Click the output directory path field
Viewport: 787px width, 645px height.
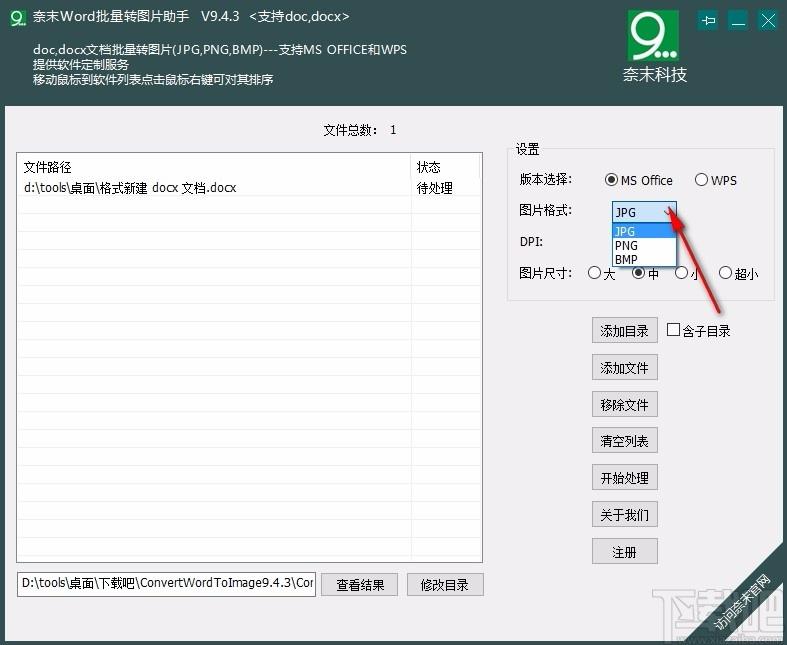(x=166, y=584)
